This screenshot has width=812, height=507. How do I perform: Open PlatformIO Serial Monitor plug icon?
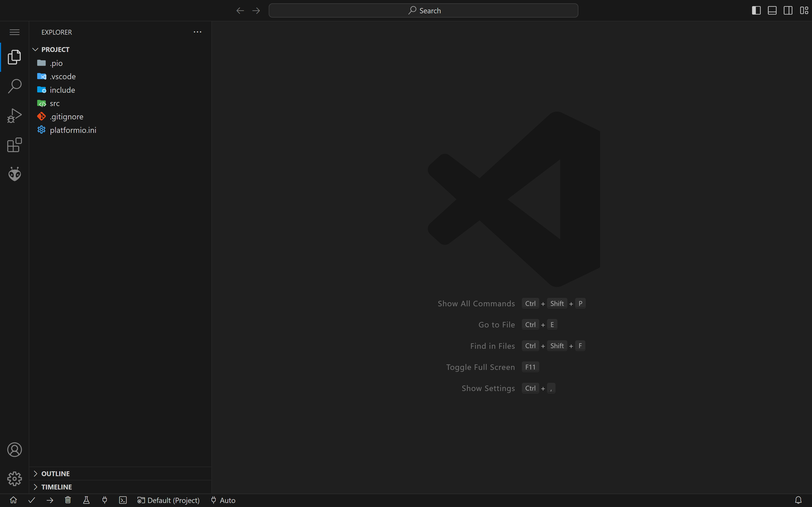(x=105, y=500)
